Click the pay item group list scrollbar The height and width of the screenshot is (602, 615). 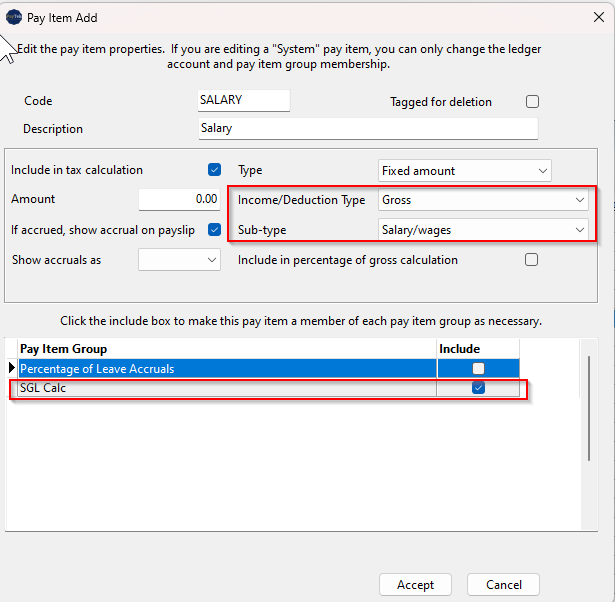[589, 408]
